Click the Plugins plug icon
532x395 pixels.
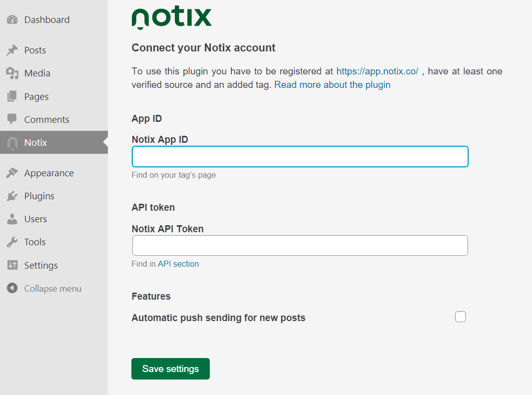tap(12, 196)
